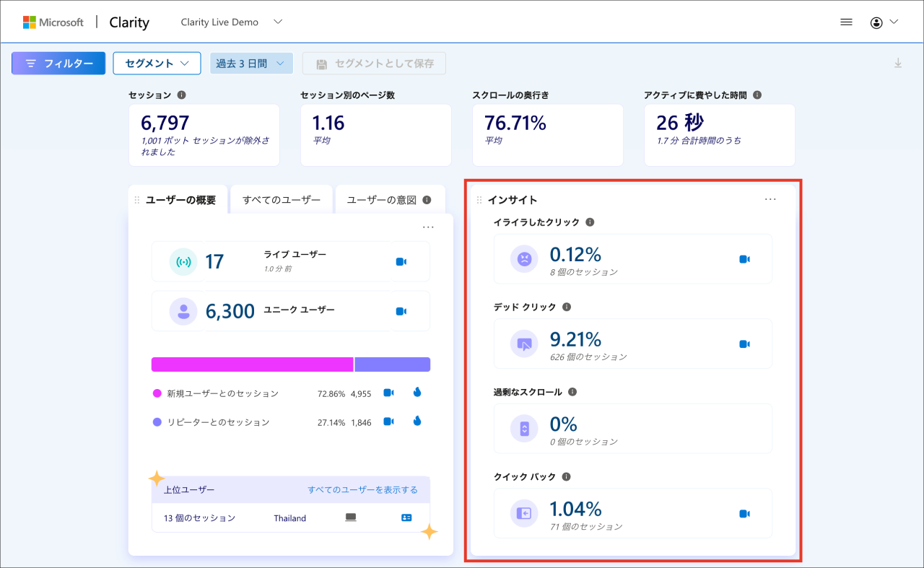
Task: Switch to the ユーザーの意図 tab
Action: [389, 200]
